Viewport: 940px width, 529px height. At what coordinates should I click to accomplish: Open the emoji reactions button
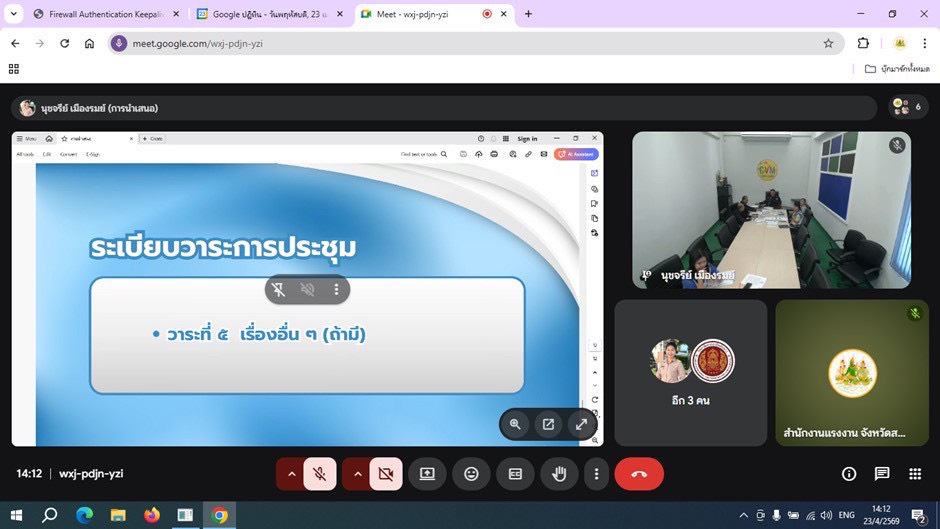tap(471, 474)
